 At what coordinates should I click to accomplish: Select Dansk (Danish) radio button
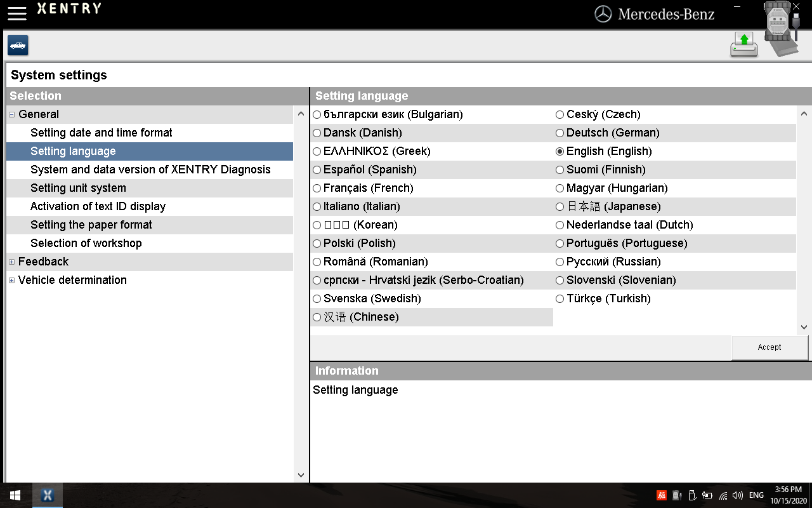[x=317, y=133]
